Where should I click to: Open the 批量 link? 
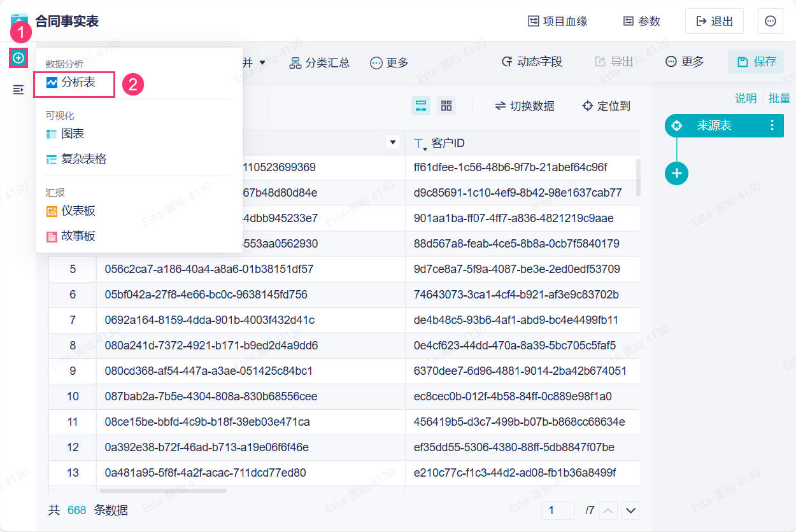click(779, 98)
